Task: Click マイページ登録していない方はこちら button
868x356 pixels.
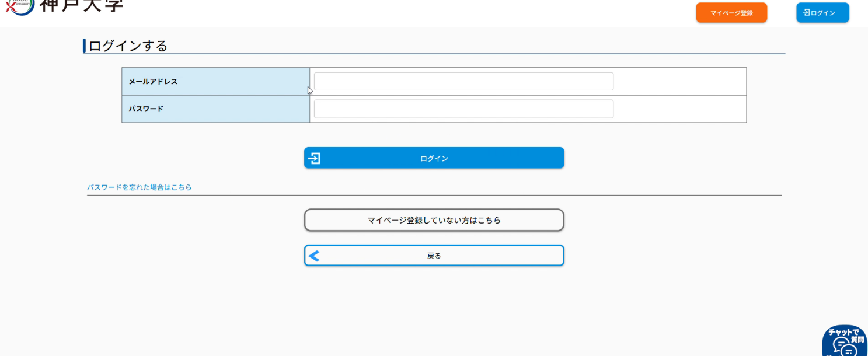Action: [x=434, y=221]
